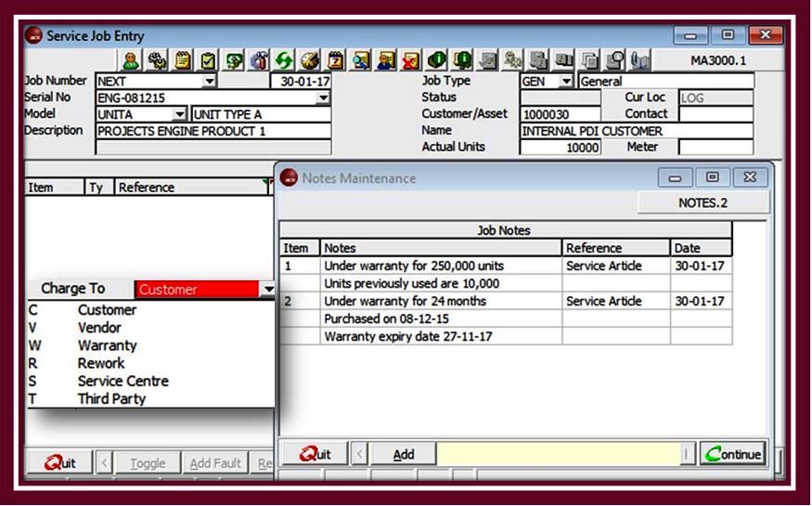The height and width of the screenshot is (506, 812).
Task: Open the notepad icon in the toolbar
Action: (x=183, y=61)
